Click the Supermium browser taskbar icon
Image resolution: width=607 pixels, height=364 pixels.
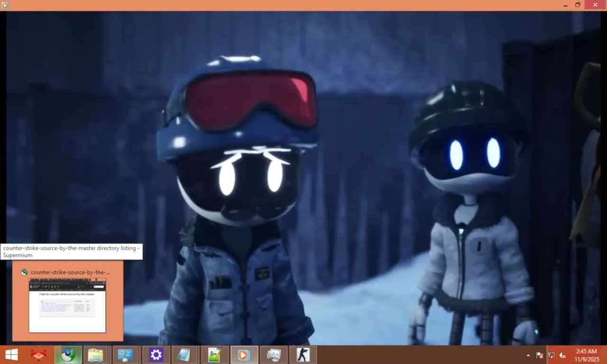[68, 355]
